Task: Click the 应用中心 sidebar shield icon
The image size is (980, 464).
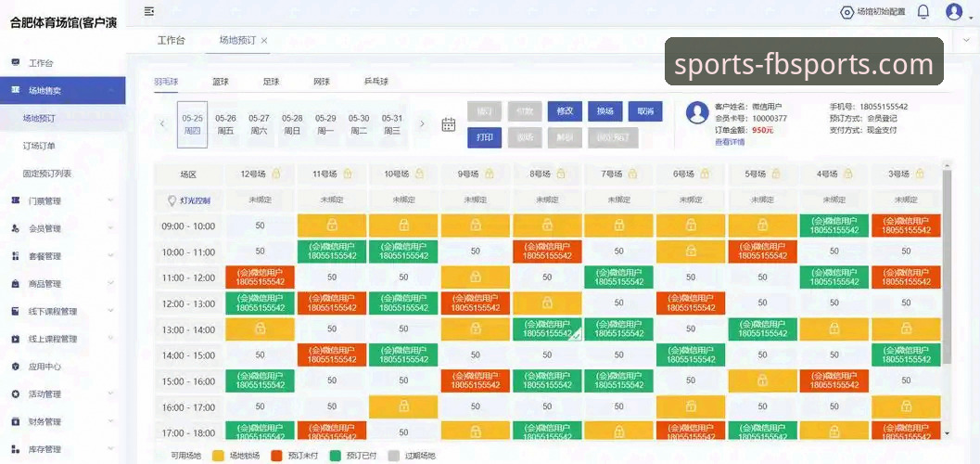Action: click(x=16, y=367)
